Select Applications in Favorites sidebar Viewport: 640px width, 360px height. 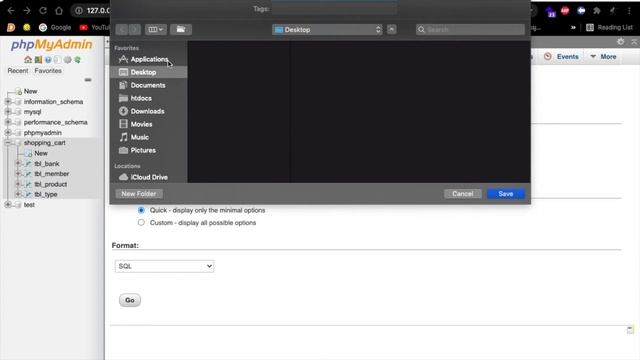[x=149, y=59]
